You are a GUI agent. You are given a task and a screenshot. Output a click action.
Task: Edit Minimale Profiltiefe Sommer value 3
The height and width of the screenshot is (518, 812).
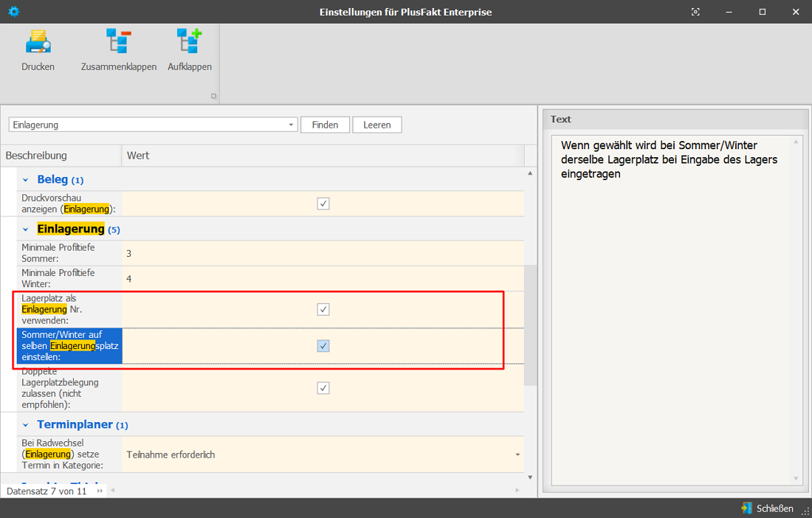click(323, 254)
